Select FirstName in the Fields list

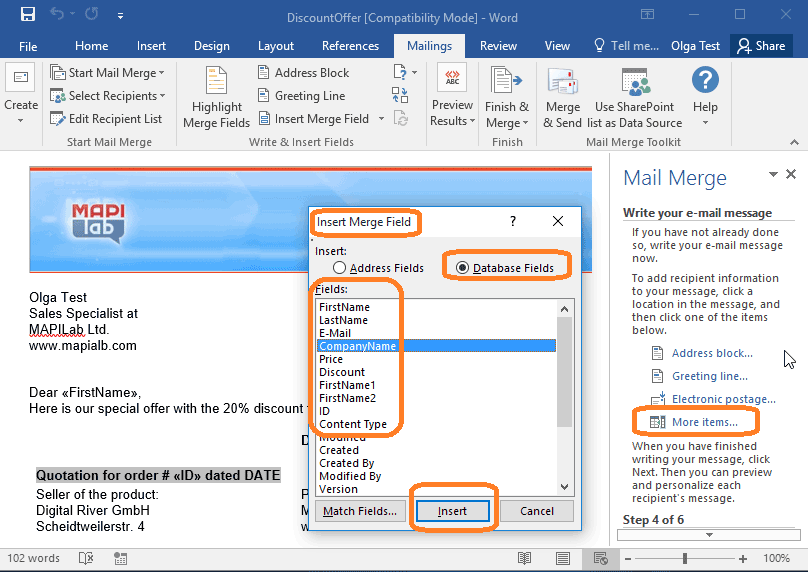coord(436,307)
